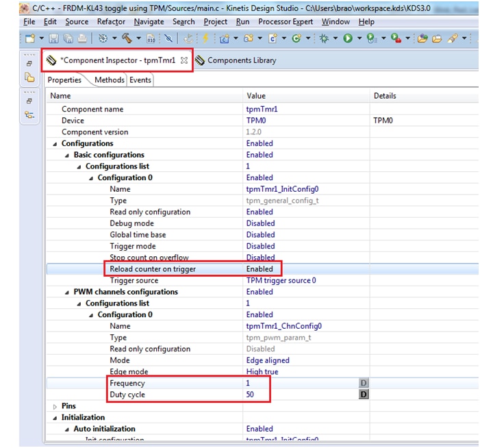
Task: Collapse the Initialization tree node
Action: [55, 418]
